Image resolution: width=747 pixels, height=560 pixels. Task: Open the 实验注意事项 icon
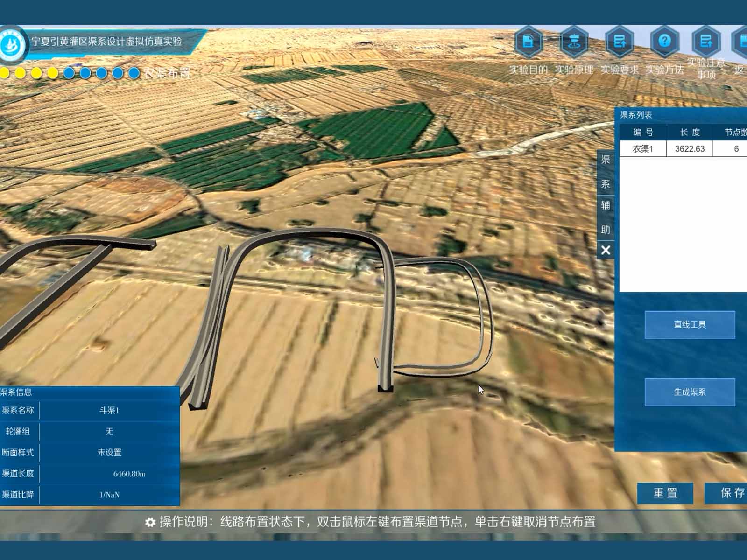[706, 42]
